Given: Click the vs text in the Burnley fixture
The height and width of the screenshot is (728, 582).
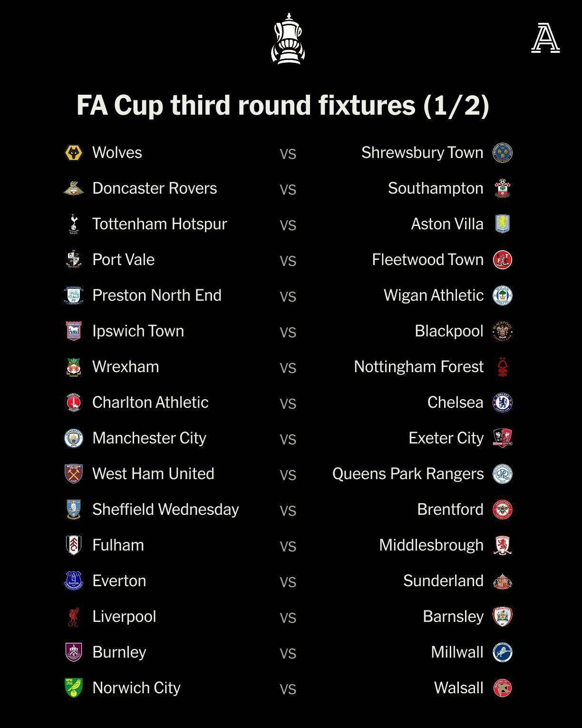Looking at the screenshot, I should (288, 653).
